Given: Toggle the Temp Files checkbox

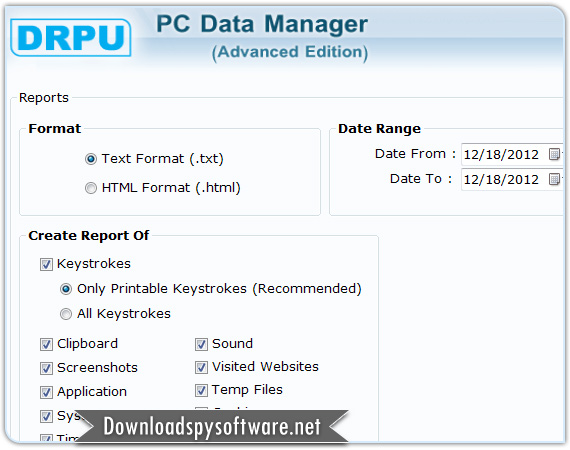Looking at the screenshot, I should [x=201, y=390].
